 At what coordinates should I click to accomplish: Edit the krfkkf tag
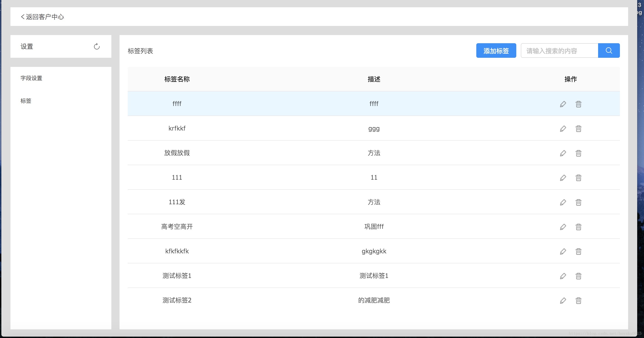click(x=563, y=129)
